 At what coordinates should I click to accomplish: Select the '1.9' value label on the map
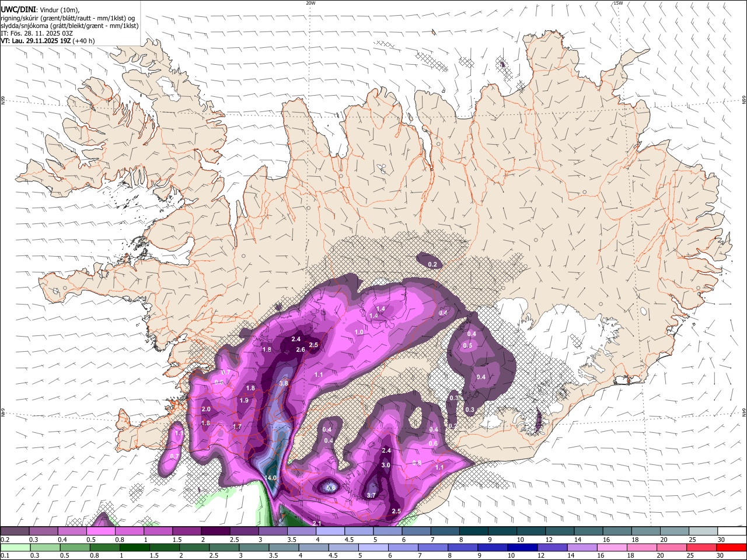244,400
